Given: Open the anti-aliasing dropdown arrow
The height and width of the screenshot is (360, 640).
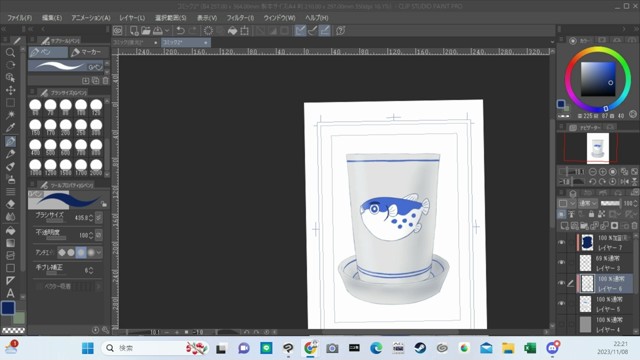Looking at the screenshot, I should pyautogui.click(x=99, y=253).
